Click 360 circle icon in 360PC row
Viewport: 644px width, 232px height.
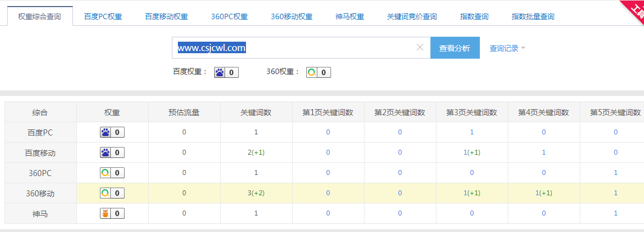pos(105,173)
